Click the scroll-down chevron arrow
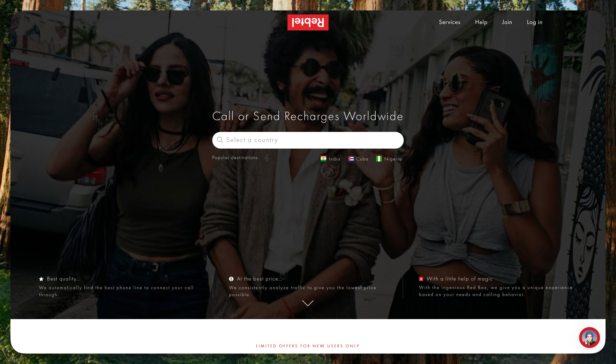The image size is (616, 364). (308, 303)
